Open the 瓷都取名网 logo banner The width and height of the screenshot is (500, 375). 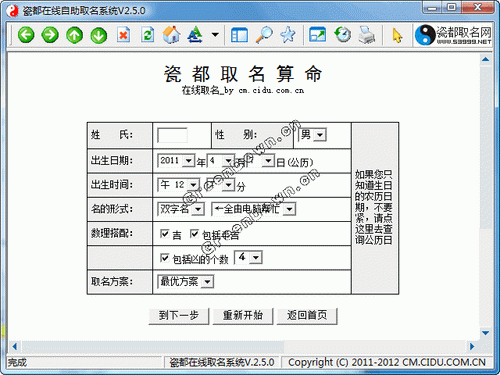[454, 35]
